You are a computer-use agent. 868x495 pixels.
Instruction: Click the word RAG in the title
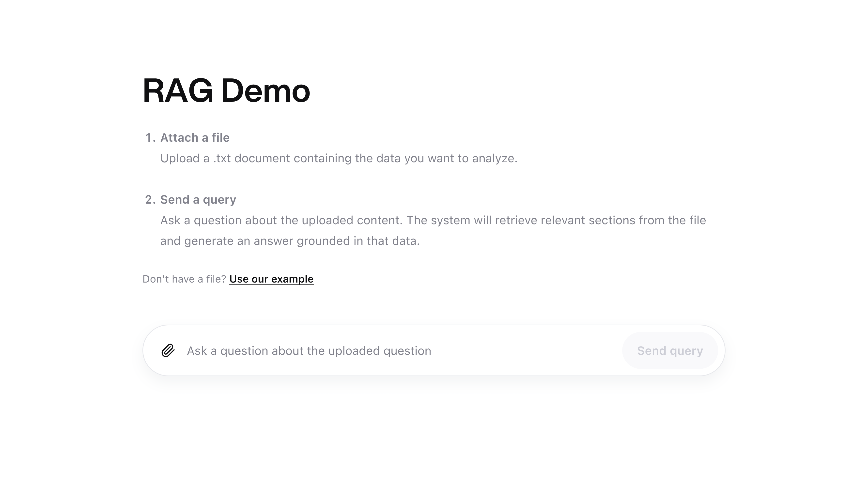pos(178,91)
